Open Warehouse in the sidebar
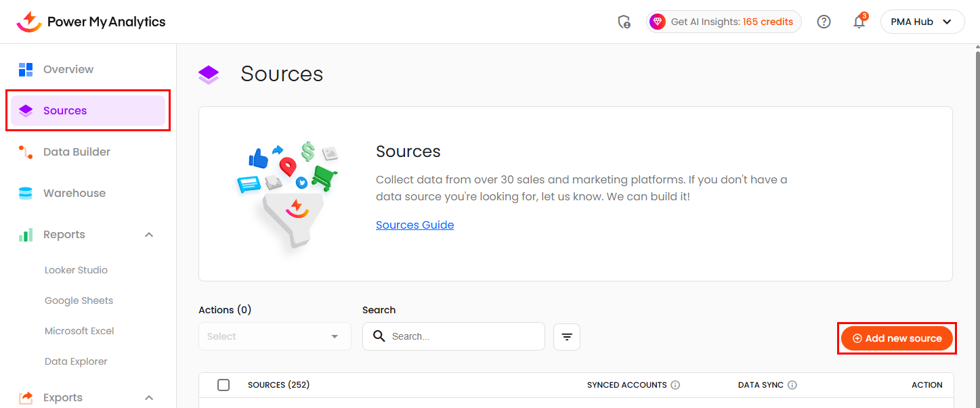This screenshot has width=980, height=408. 74,193
